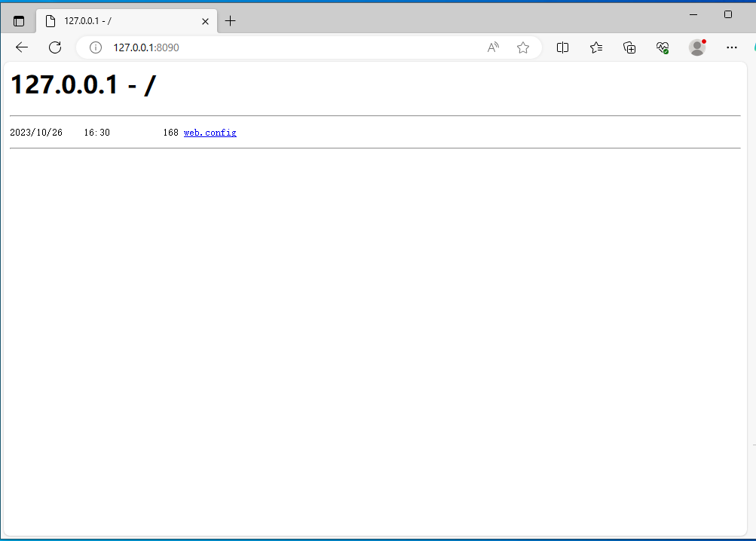Open the profile avatar menu
The height and width of the screenshot is (541, 756).
696,47
